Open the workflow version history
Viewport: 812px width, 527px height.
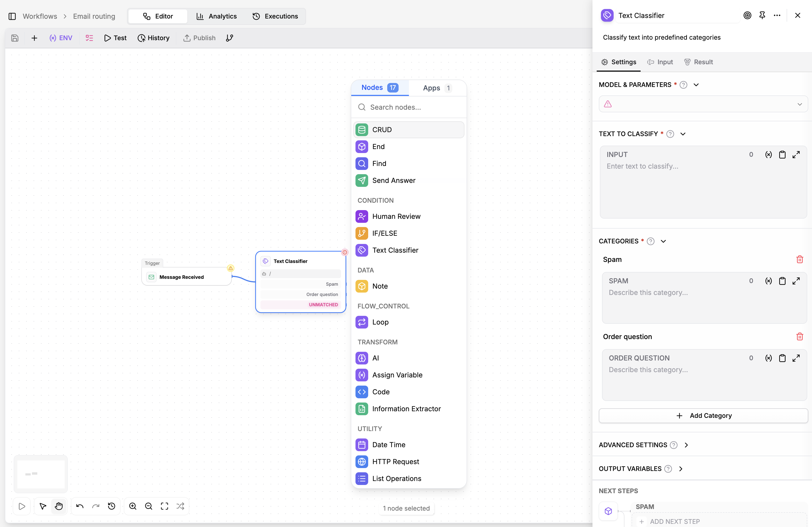[x=153, y=38]
